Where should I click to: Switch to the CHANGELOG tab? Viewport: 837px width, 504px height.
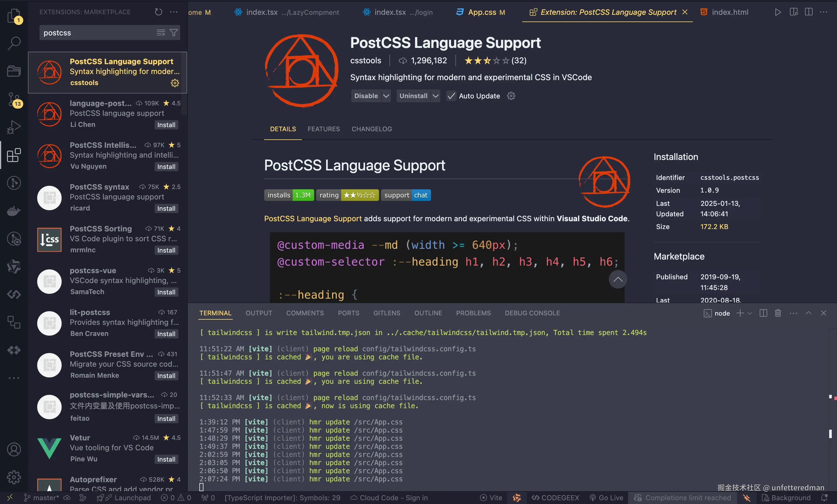372,129
